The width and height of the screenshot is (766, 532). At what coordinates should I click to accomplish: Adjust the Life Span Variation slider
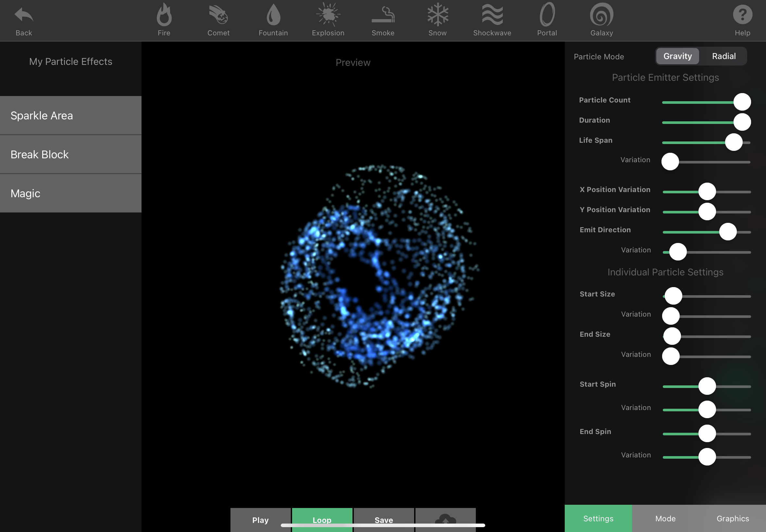coord(670,162)
